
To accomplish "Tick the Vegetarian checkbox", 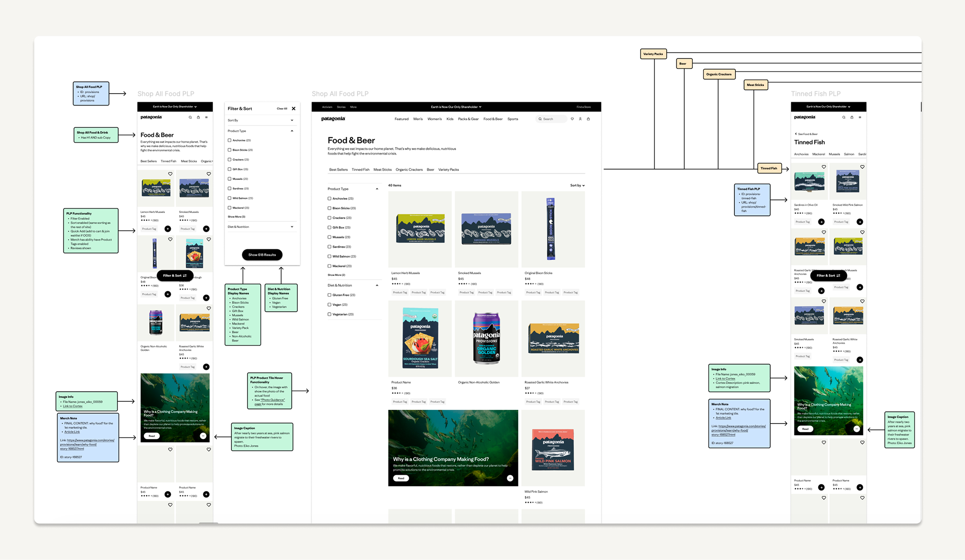I will point(330,314).
